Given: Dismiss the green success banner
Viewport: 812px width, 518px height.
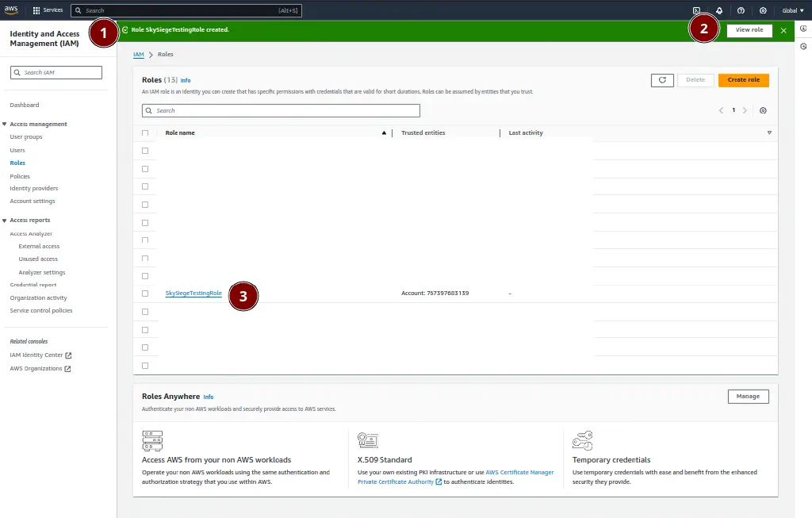Looking at the screenshot, I should [x=783, y=31].
